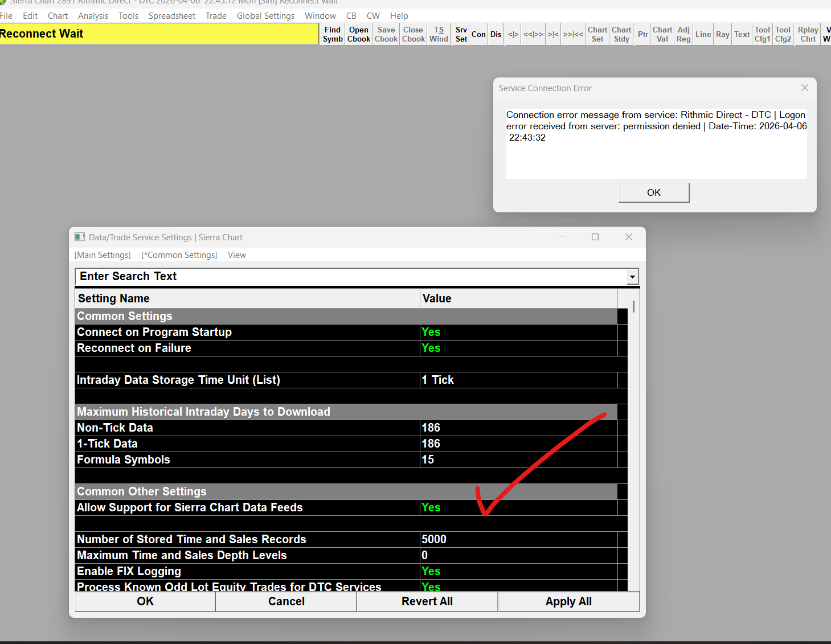The image size is (831, 644).
Task: Click the Find Symb toolbar button
Action: coord(333,34)
